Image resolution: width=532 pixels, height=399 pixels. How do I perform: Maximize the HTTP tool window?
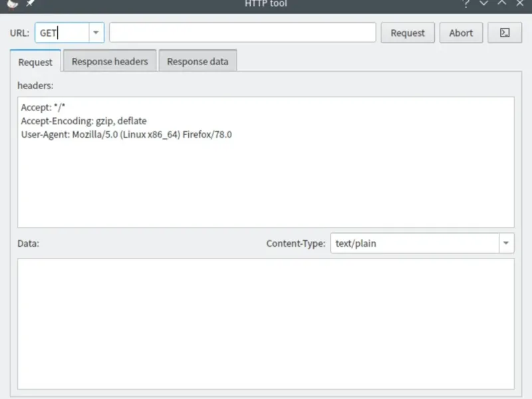502,3
